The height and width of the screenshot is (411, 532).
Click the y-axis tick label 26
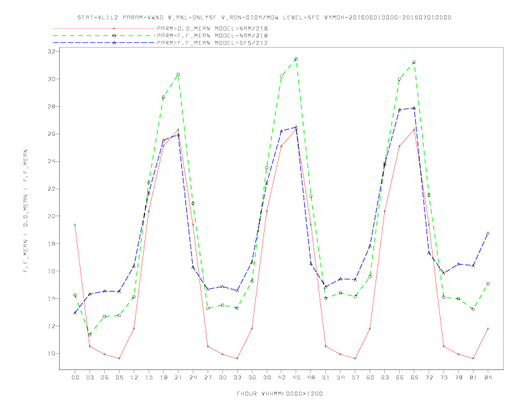[x=52, y=134]
